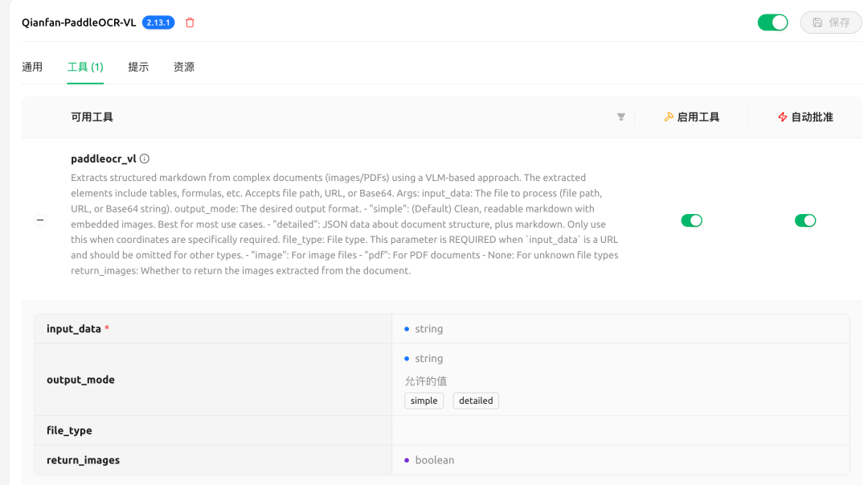Delete Qianfan-PaddleOCR-VL server via trash icon

point(190,23)
